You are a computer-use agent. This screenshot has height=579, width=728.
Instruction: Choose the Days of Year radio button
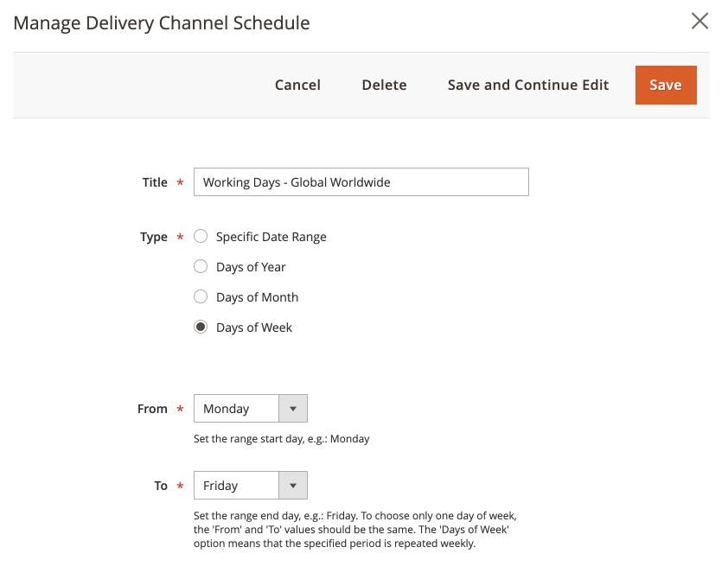pos(201,266)
